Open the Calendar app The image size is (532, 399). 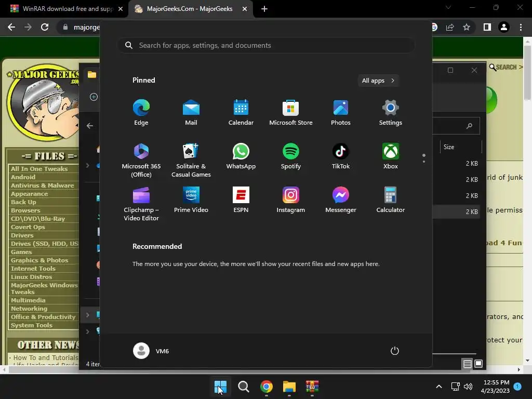coord(241,112)
